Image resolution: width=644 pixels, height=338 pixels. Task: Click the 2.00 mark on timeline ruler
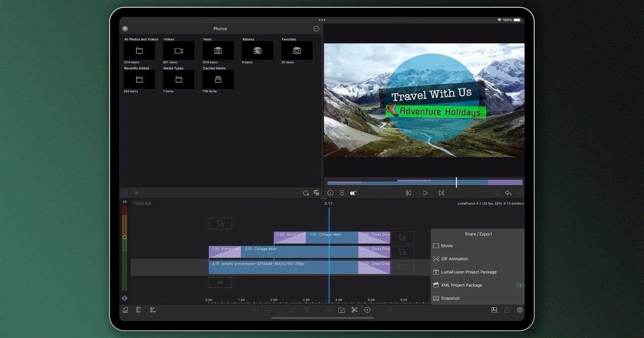click(x=274, y=300)
